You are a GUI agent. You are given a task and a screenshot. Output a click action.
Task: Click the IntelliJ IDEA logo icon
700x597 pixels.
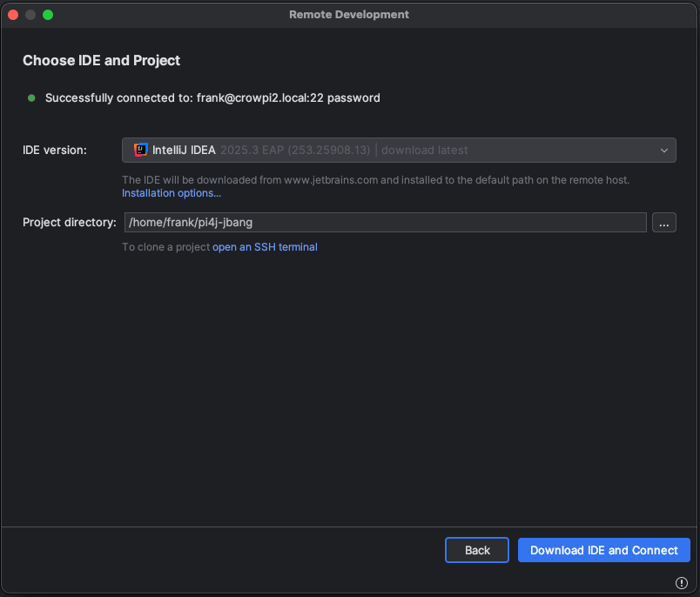point(141,150)
